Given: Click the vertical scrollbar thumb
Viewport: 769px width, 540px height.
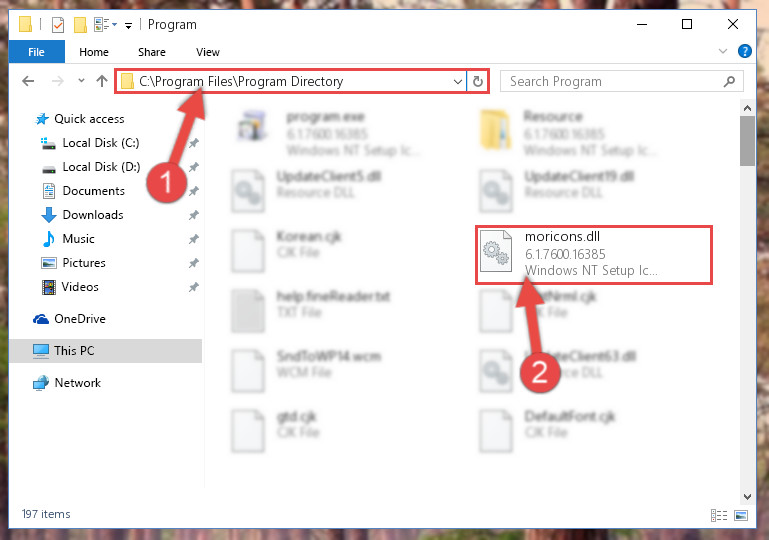Looking at the screenshot, I should 747,141.
